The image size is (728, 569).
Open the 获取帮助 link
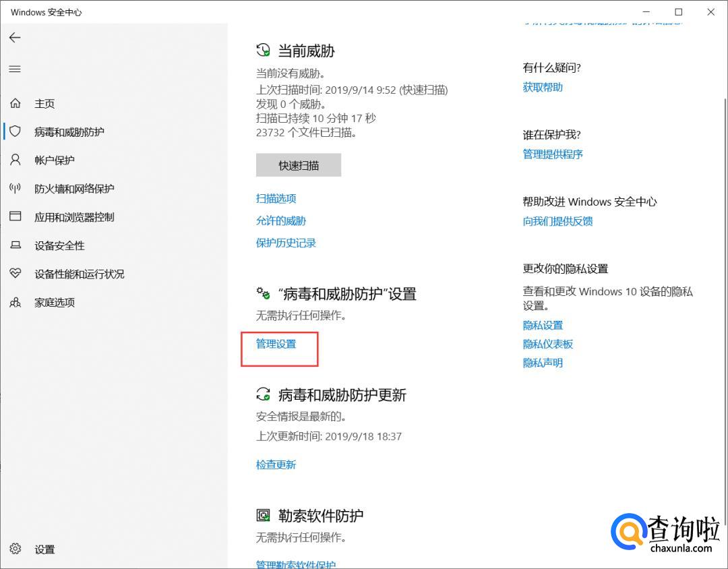543,88
